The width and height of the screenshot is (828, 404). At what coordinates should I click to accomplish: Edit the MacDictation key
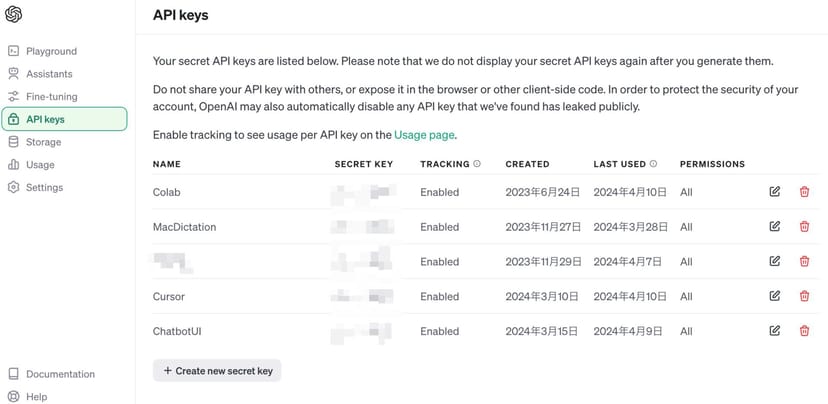tap(775, 227)
